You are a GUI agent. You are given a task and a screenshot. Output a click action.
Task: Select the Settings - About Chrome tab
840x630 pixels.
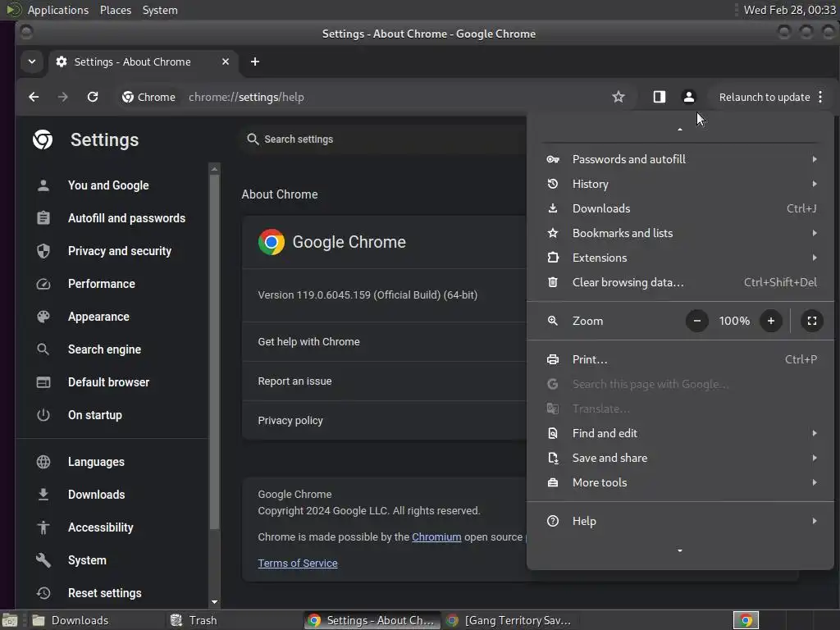pos(143,62)
